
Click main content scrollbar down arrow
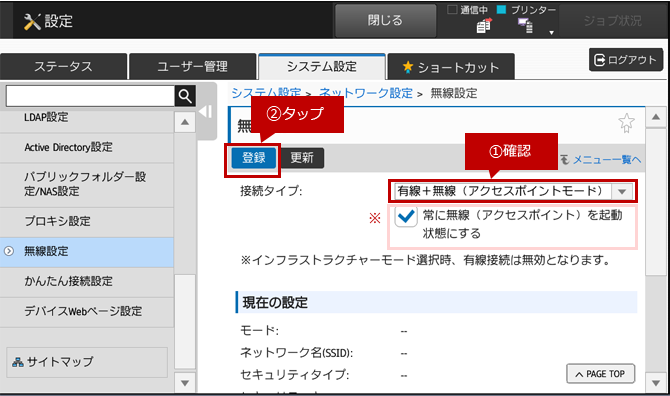tap(656, 383)
